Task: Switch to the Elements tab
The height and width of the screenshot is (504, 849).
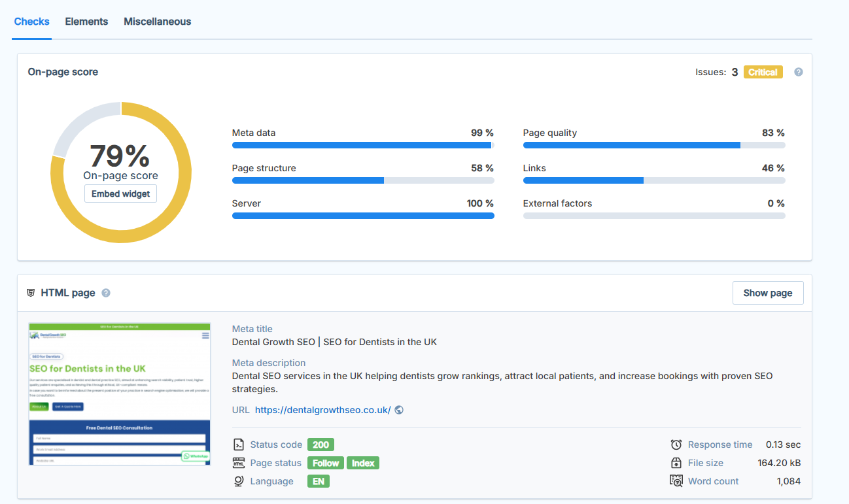Action: tap(86, 22)
